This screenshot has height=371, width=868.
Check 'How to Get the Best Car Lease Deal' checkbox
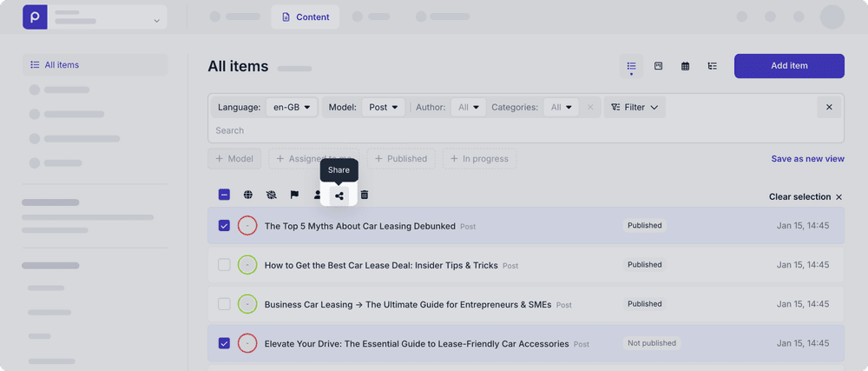(224, 265)
